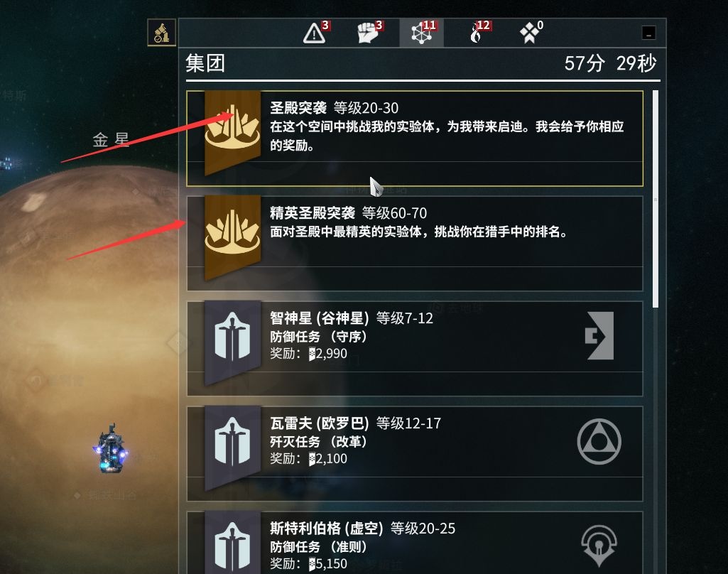Click the gold banner icon of 圣殿突袭

[x=233, y=132]
